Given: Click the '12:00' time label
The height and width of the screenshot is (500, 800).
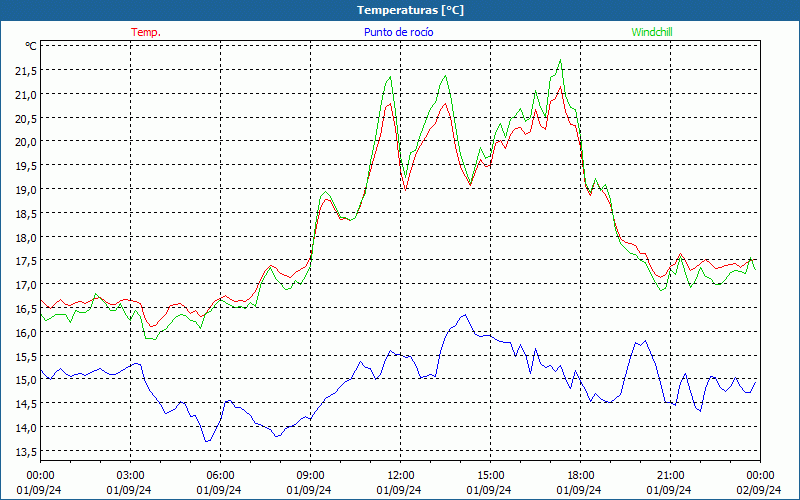Looking at the screenshot, I should [401, 476].
